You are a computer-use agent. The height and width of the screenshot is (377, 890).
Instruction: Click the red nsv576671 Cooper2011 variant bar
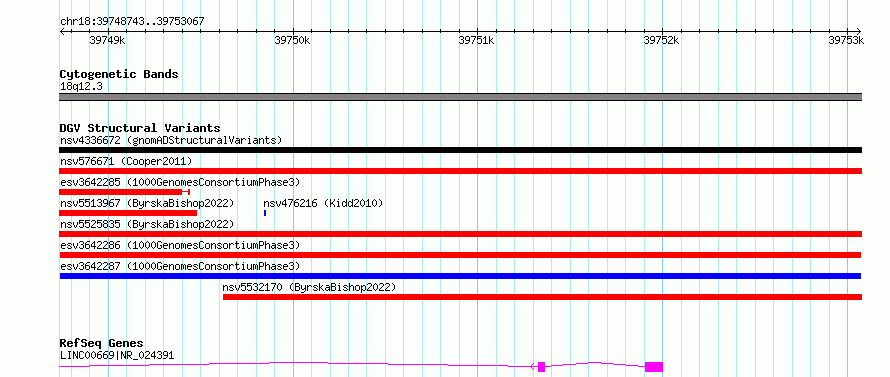tap(460, 171)
